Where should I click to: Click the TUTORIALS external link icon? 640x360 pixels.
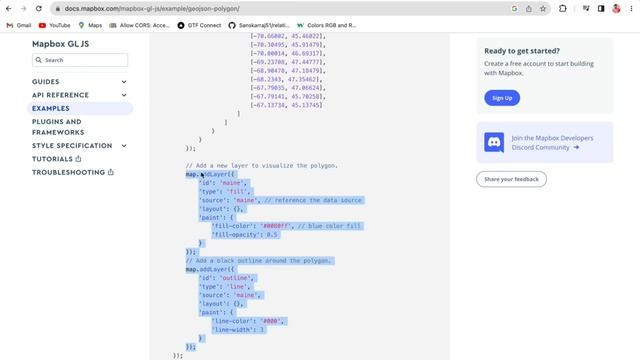pos(78,158)
